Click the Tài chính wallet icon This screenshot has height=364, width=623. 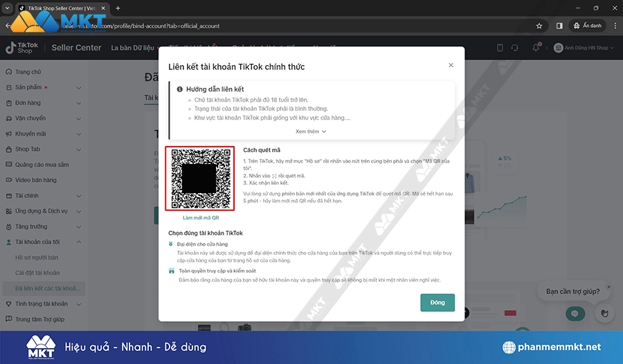(x=9, y=196)
